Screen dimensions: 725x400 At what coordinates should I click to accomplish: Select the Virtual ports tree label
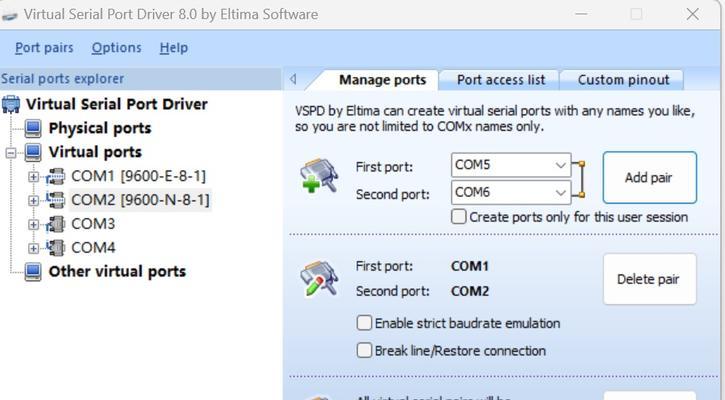point(95,152)
